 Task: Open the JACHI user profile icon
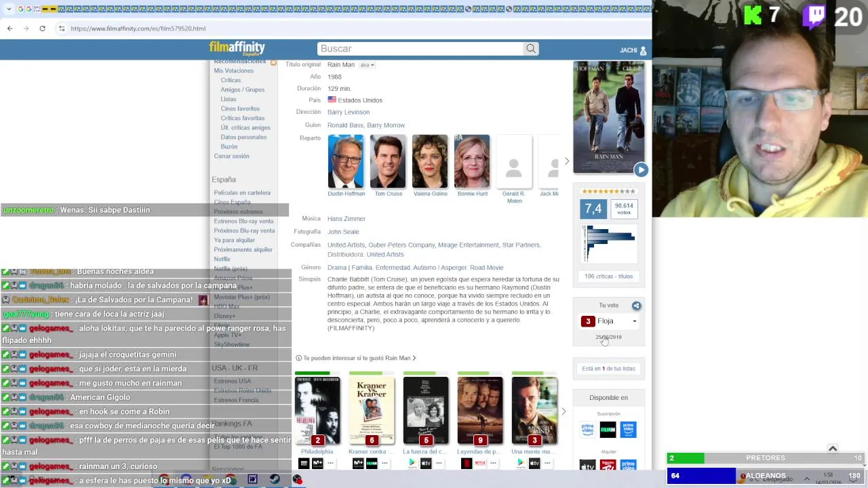pos(643,51)
